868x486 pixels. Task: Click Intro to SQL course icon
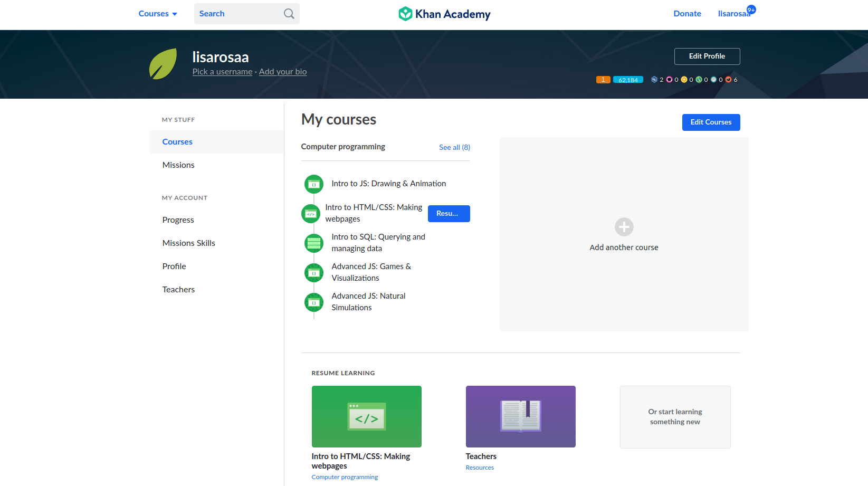pos(314,243)
